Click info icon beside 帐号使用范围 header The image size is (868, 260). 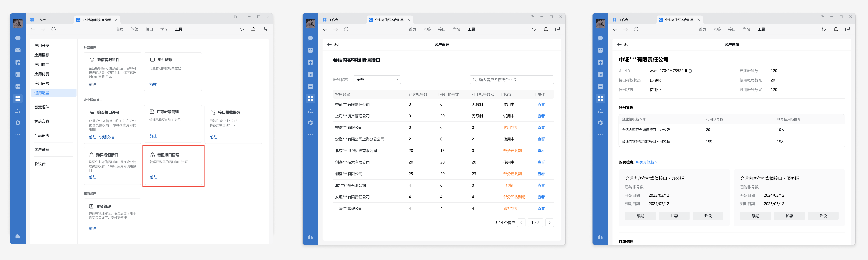[x=800, y=119]
